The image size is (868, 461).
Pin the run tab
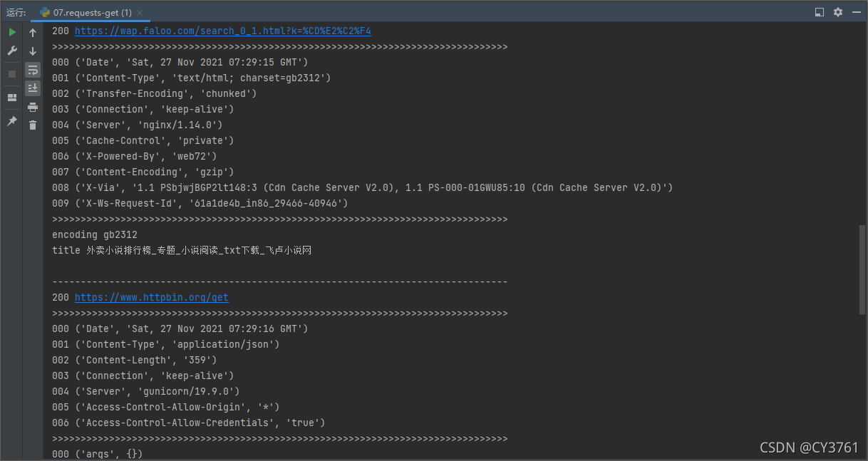(x=12, y=121)
